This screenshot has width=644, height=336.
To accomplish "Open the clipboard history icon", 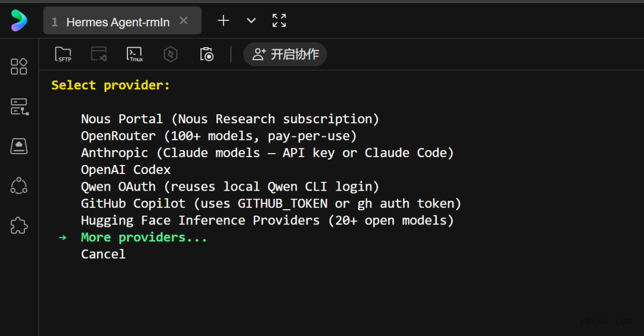I will 206,55.
